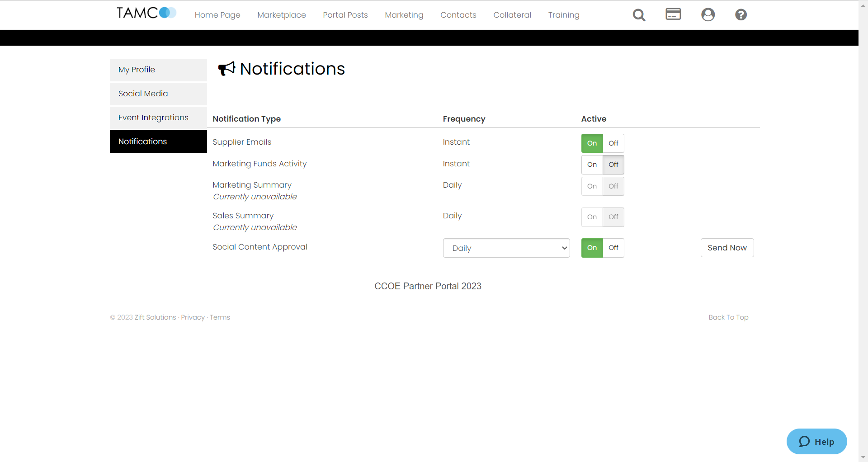Click the Supplier Emails label
Image resolution: width=868 pixels, height=462 pixels.
(242, 142)
